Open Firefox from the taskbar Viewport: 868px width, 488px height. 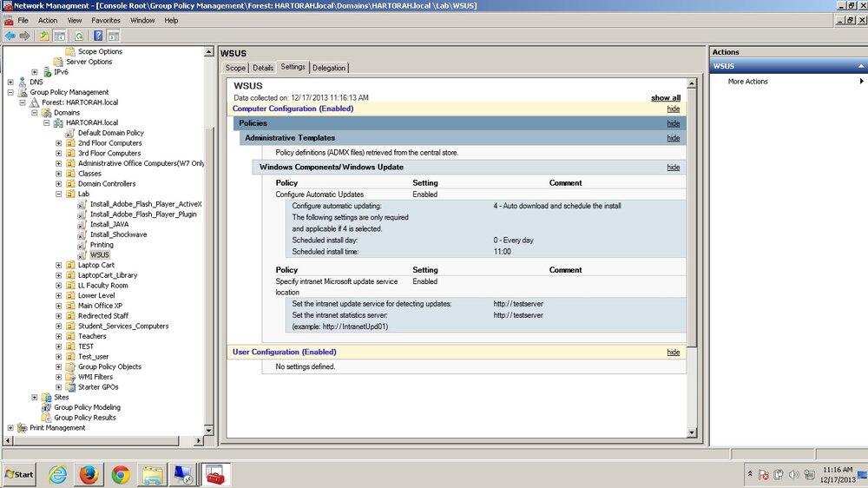pos(89,475)
